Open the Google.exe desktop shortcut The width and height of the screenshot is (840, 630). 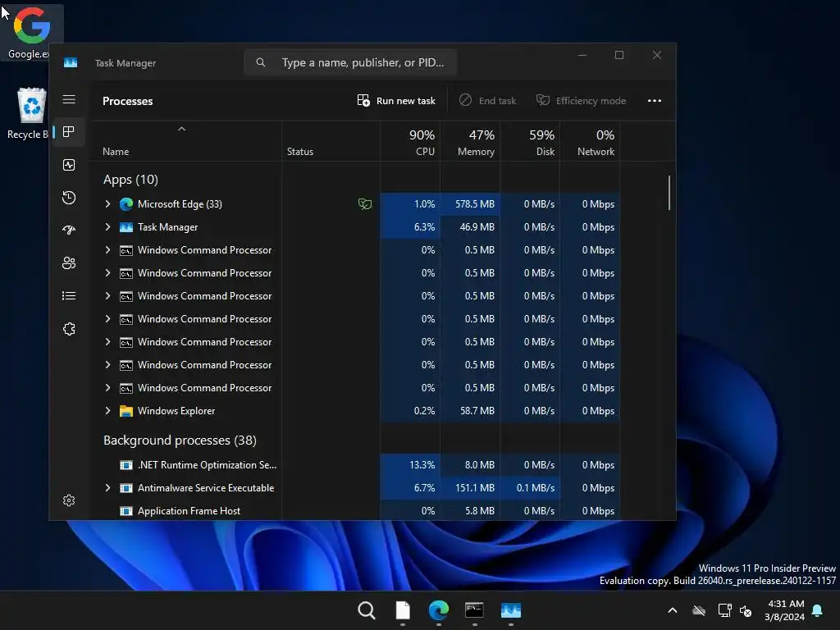coord(31,32)
